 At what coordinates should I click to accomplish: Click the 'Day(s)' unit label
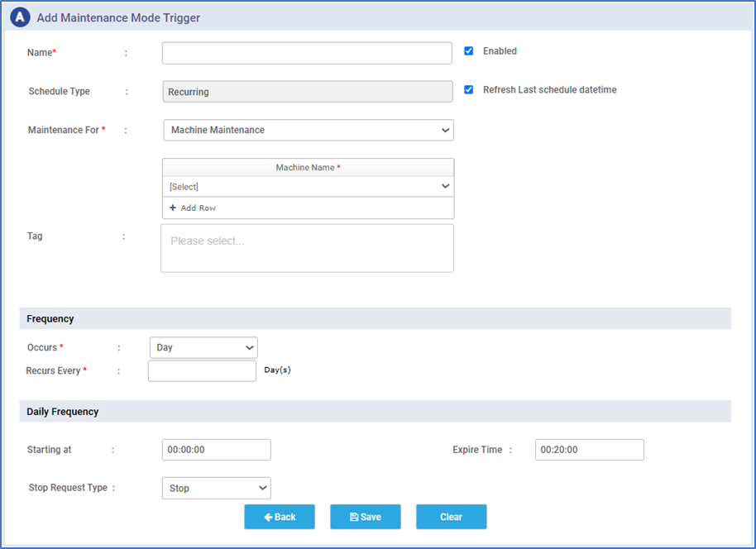tap(278, 370)
